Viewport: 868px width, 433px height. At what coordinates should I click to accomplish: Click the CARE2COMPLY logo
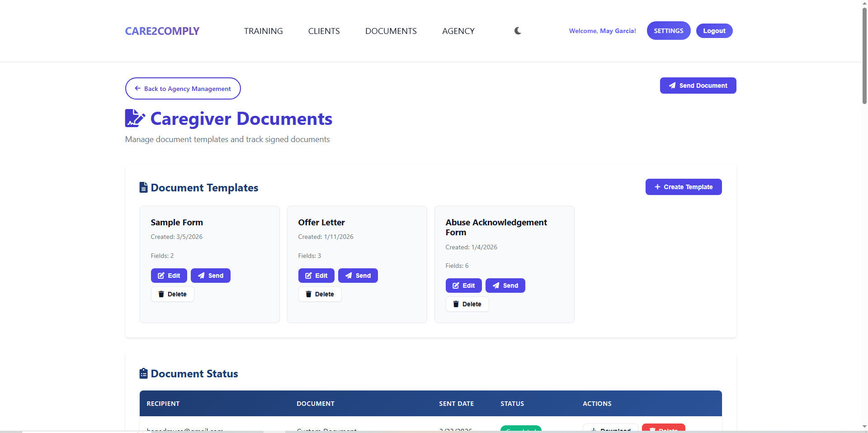[x=162, y=30]
